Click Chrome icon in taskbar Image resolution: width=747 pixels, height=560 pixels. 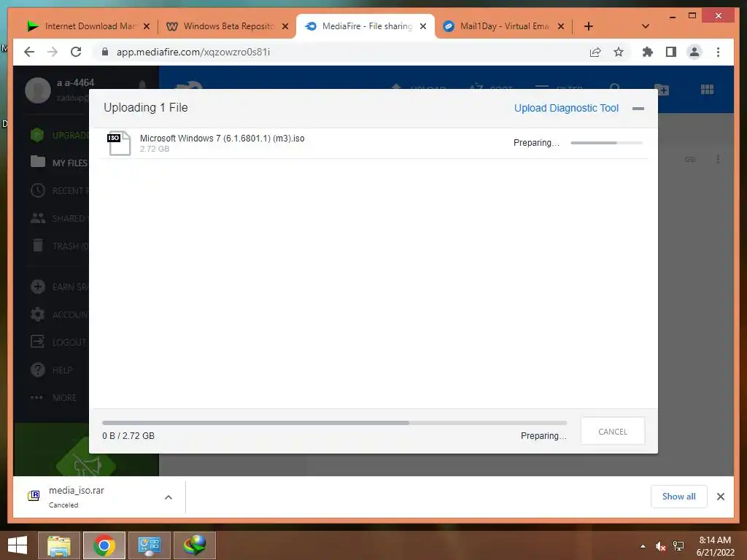coord(104,545)
